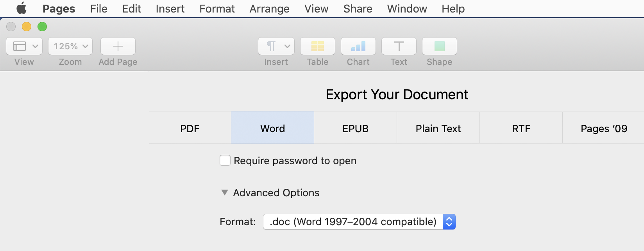Enable Require password to open checkbox

225,160
